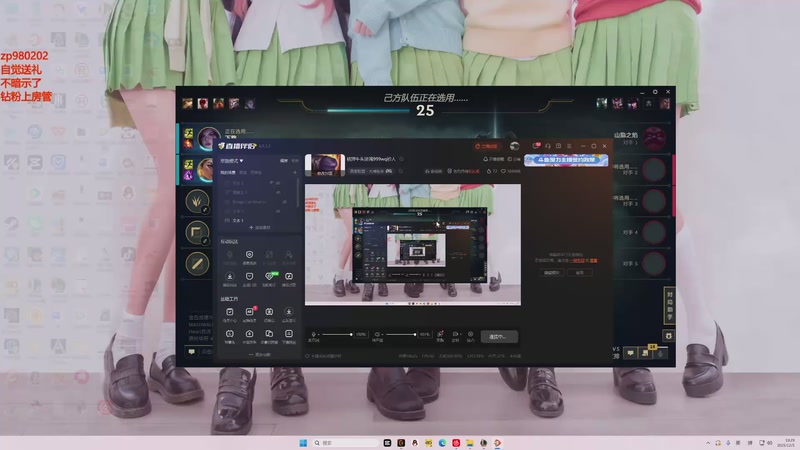Viewport: 800px width, 450px height.
Task: Open File Explorer from the taskbar
Action: point(469,443)
